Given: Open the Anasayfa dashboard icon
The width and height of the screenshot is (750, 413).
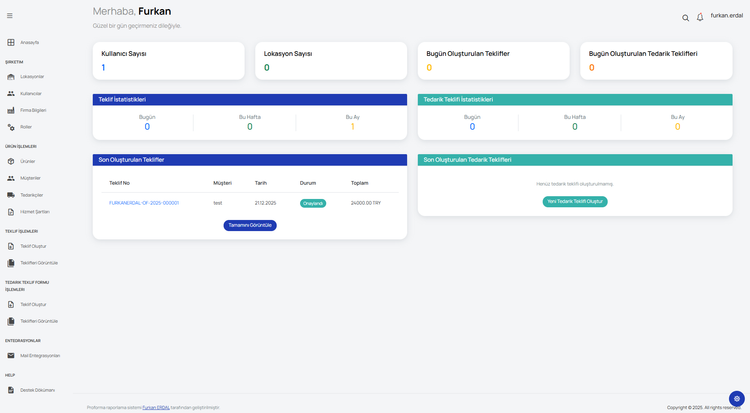Looking at the screenshot, I should pos(11,42).
